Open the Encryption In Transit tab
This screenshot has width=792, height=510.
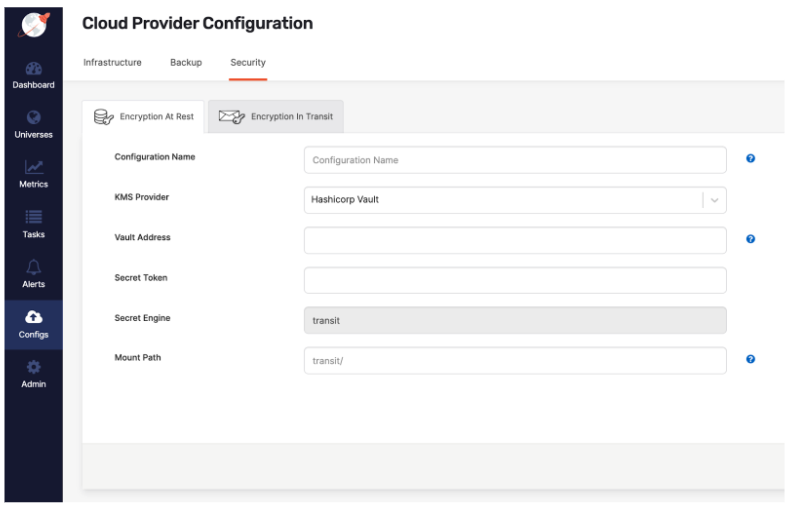pos(276,117)
